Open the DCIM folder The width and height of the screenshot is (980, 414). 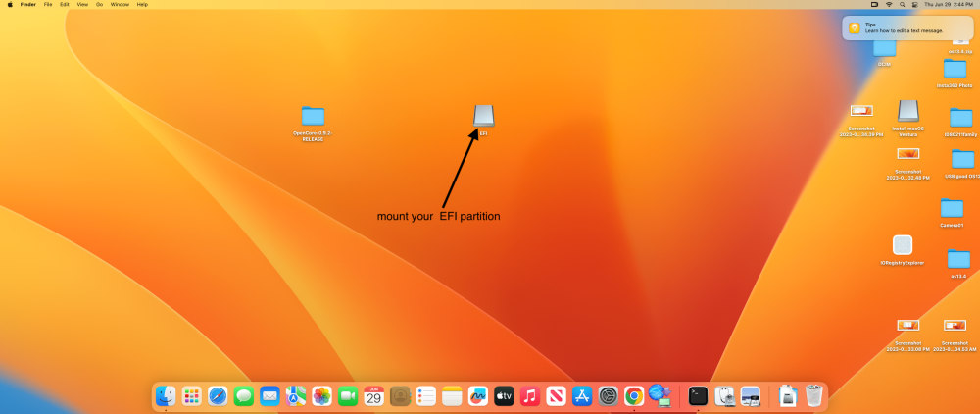click(x=884, y=48)
